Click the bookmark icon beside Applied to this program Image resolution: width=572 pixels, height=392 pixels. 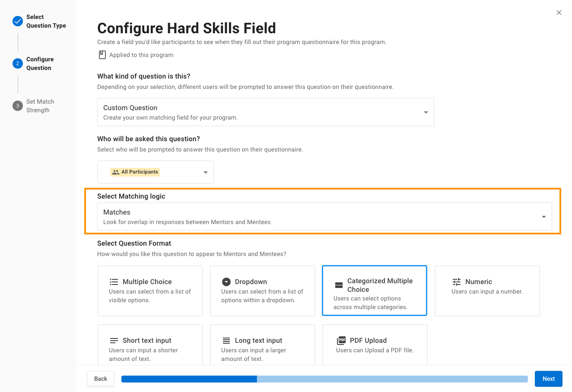(x=102, y=55)
